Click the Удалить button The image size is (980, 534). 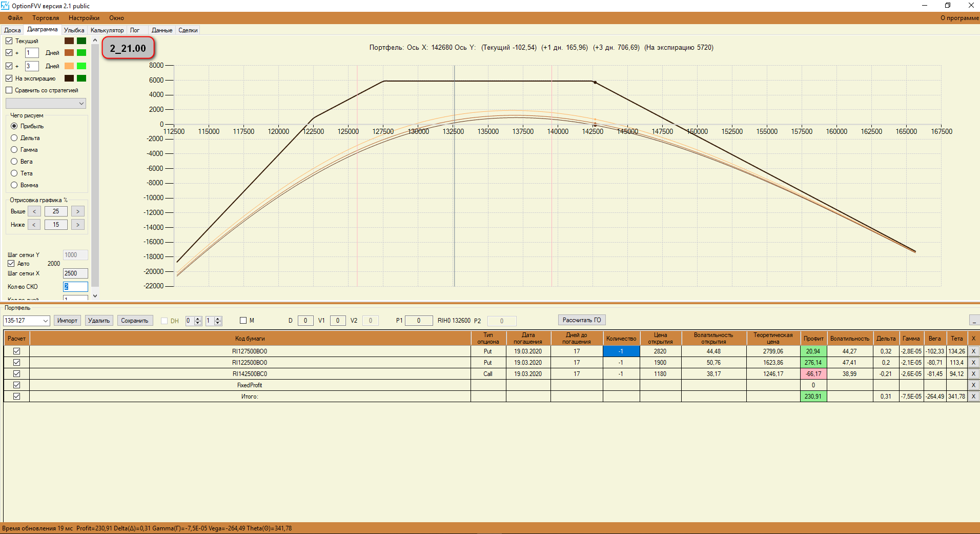tap(99, 321)
